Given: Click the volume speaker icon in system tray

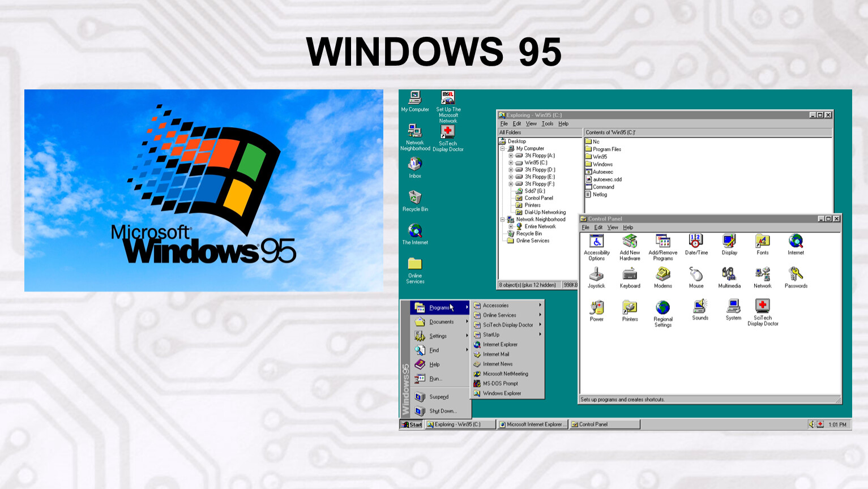Looking at the screenshot, I should tap(811, 424).
